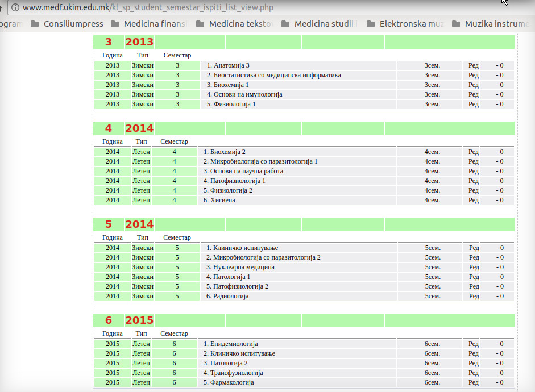Open the Medicina finansi bookmark folder
Image resolution: width=535 pixels, height=392 pixels.
tap(149, 24)
